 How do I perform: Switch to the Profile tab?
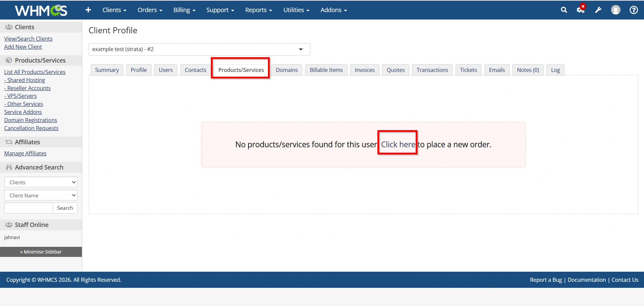click(139, 70)
